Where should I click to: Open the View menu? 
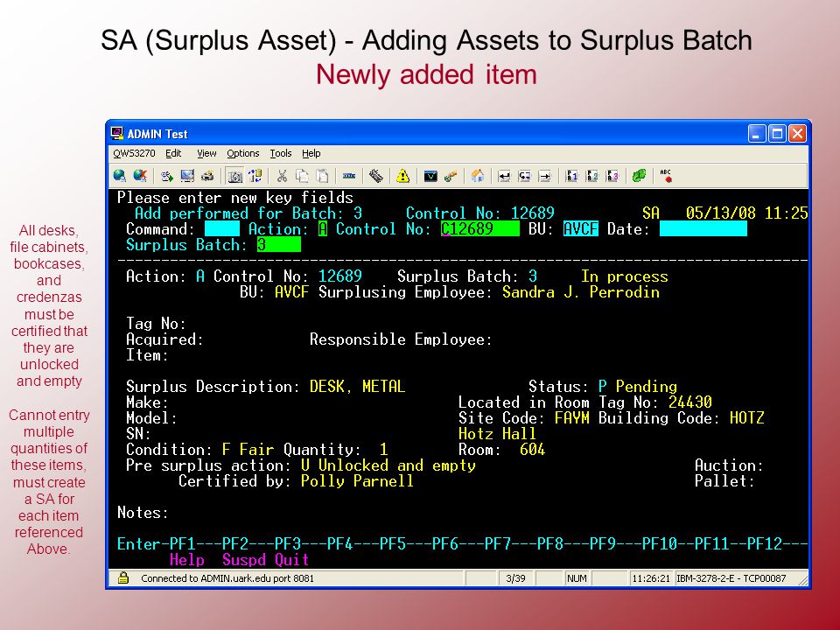(206, 153)
